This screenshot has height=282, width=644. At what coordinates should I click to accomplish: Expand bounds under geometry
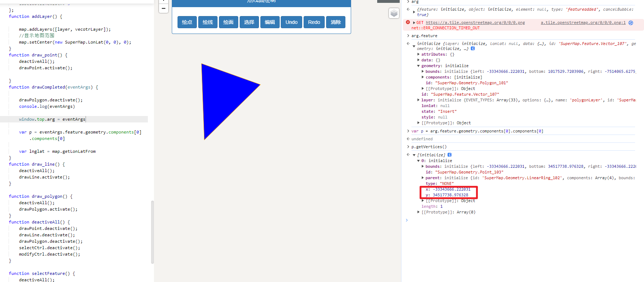[423, 71]
